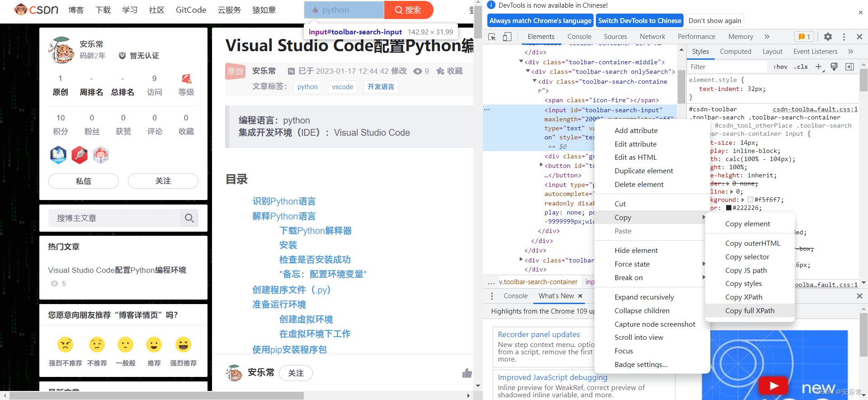
Task: Choose Copy selector from submenu
Action: pyautogui.click(x=747, y=257)
